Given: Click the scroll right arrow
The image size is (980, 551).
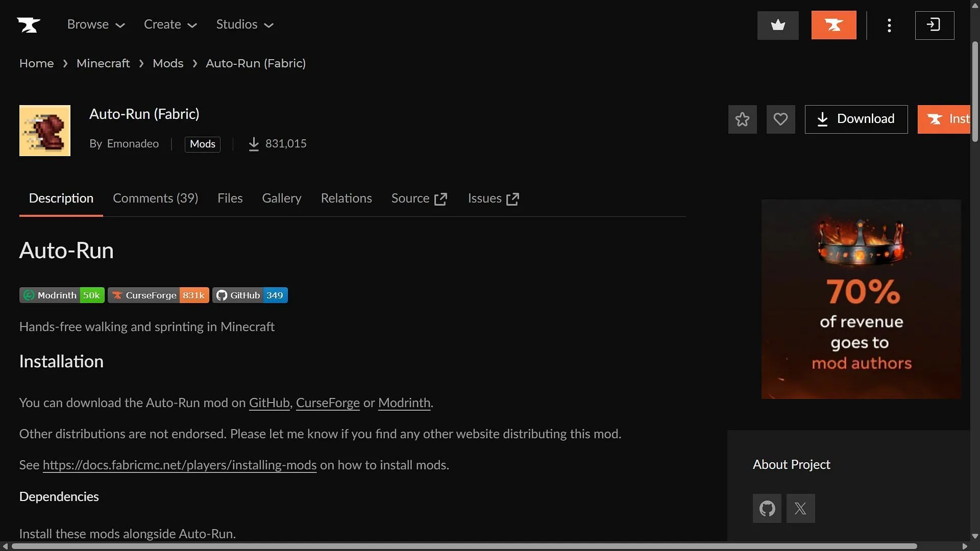Looking at the screenshot, I should [x=965, y=546].
